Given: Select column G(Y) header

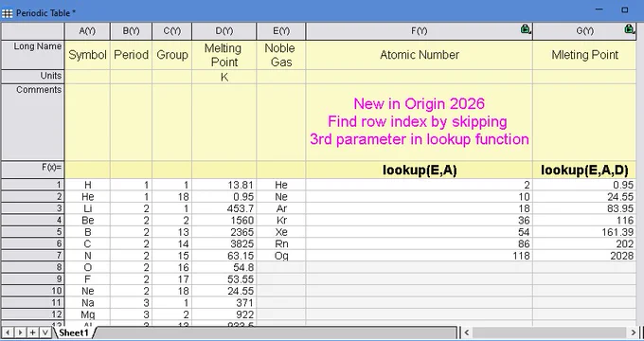Looking at the screenshot, I should [584, 31].
